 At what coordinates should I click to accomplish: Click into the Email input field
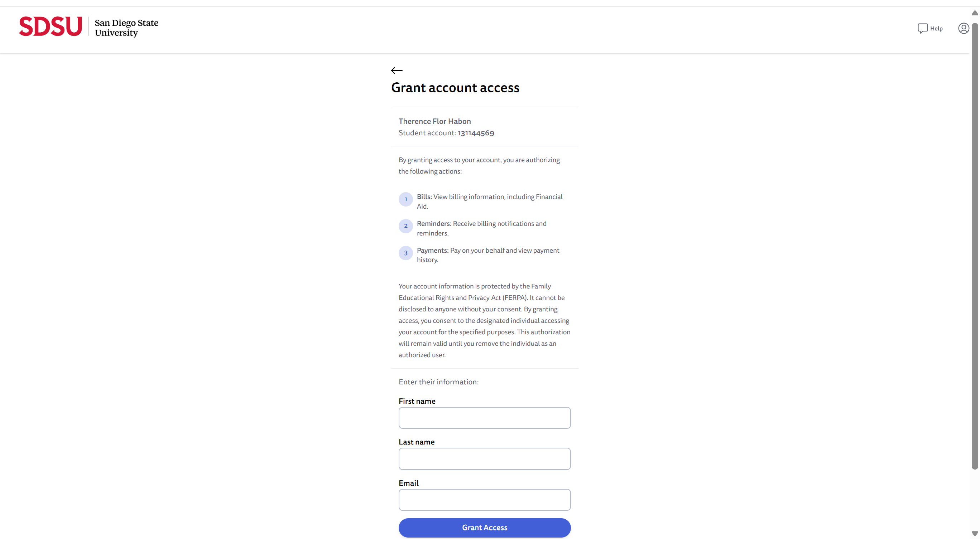point(484,500)
